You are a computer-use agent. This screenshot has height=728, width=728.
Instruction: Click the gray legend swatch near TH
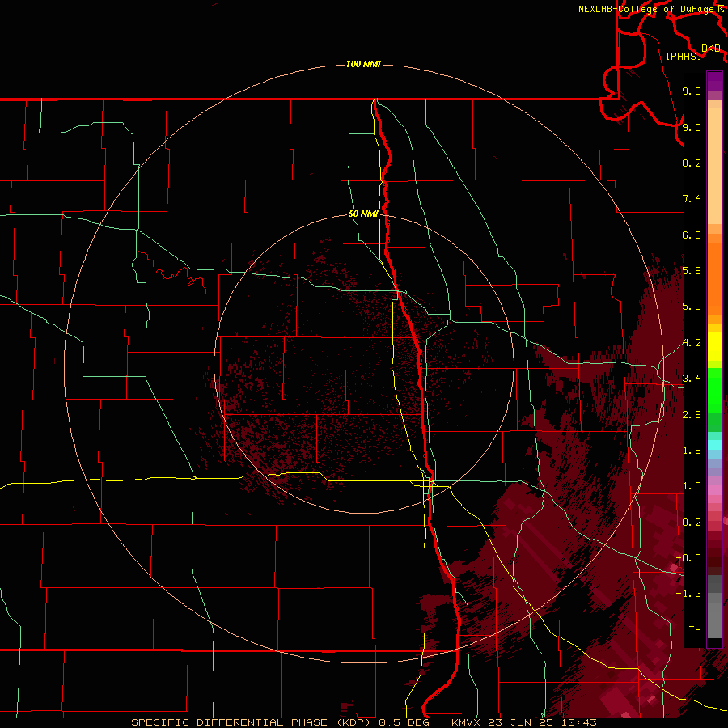(x=714, y=620)
